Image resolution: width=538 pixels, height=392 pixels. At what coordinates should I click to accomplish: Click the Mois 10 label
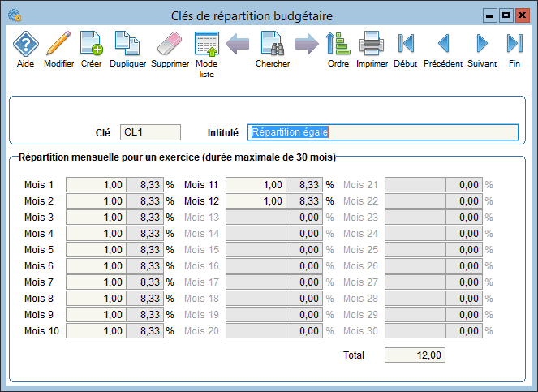coord(41,331)
